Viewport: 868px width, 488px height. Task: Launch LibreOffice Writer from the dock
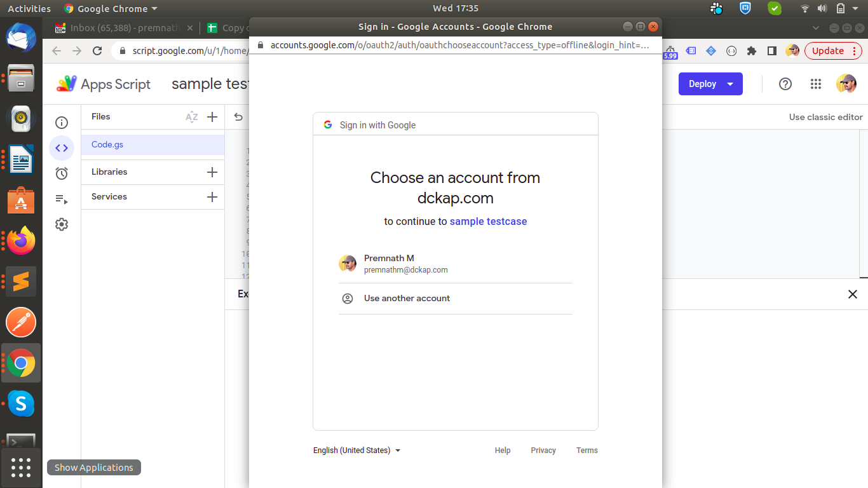click(21, 159)
